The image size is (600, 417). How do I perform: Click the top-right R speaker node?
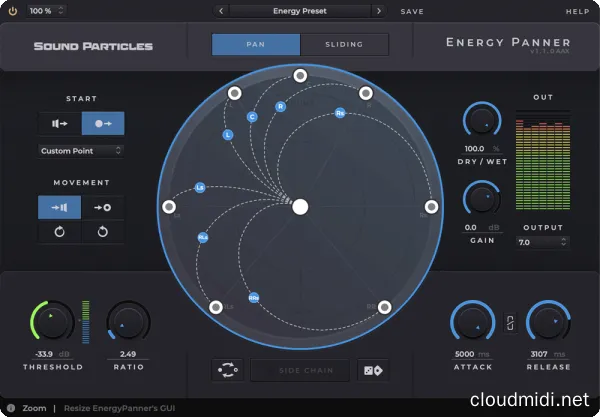click(366, 93)
